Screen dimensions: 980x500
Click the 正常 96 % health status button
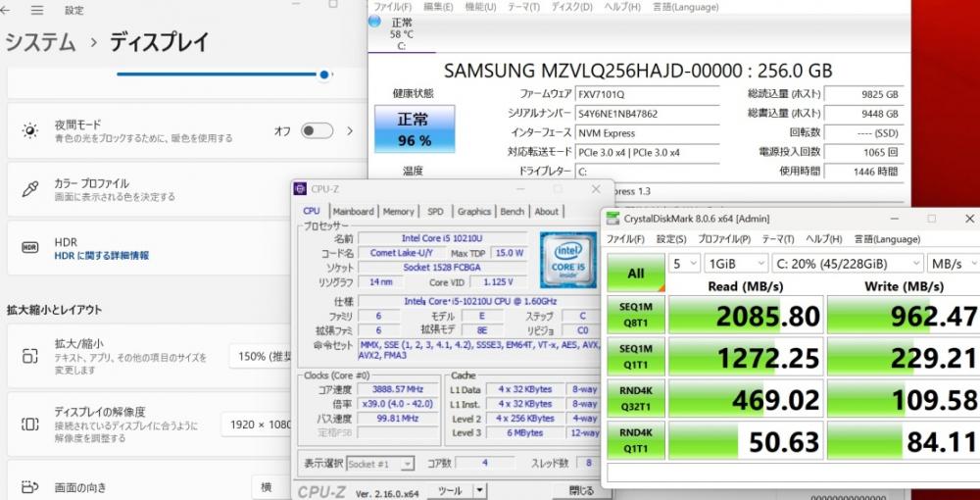click(x=415, y=128)
